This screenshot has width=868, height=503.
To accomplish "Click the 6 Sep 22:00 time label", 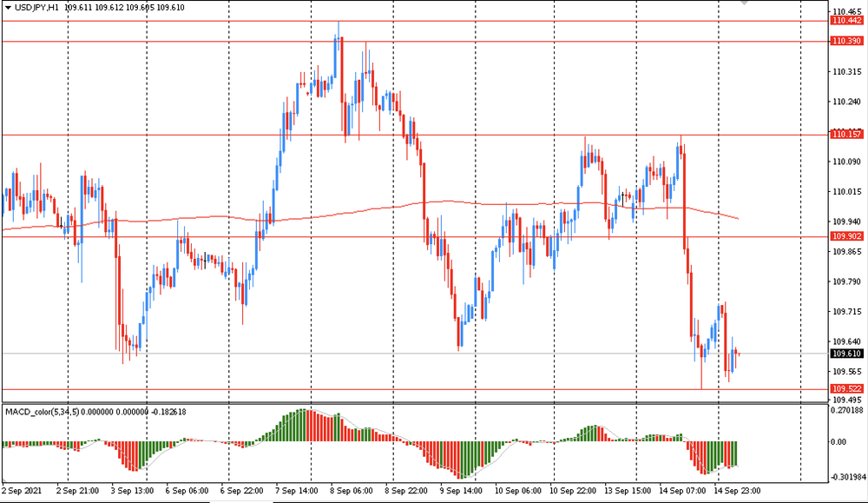I will pyautogui.click(x=241, y=491).
